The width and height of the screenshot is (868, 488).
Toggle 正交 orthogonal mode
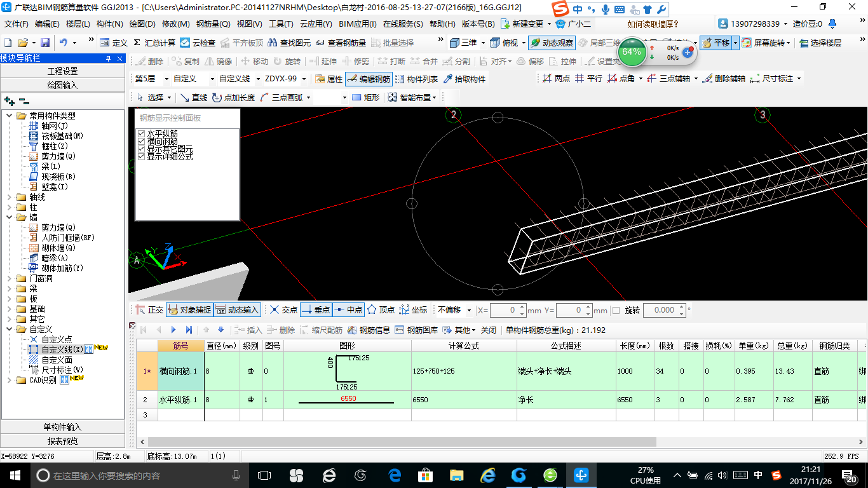click(149, 309)
